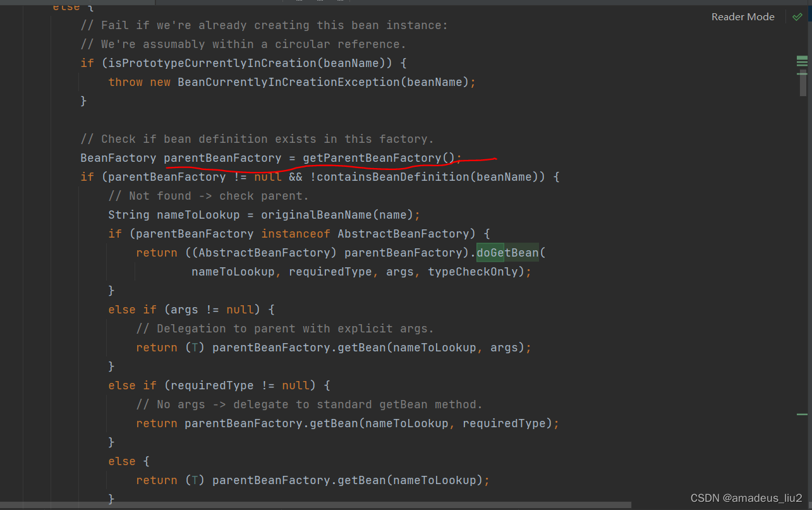812x510 pixels.
Task: Click comment 'Fail if we're already creating this bean instance'
Action: click(x=264, y=25)
